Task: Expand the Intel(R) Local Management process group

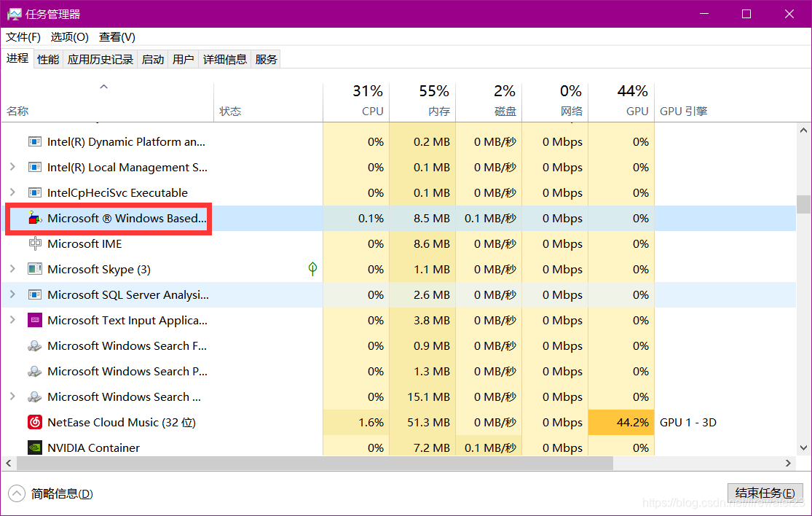Action: pyautogui.click(x=12, y=167)
